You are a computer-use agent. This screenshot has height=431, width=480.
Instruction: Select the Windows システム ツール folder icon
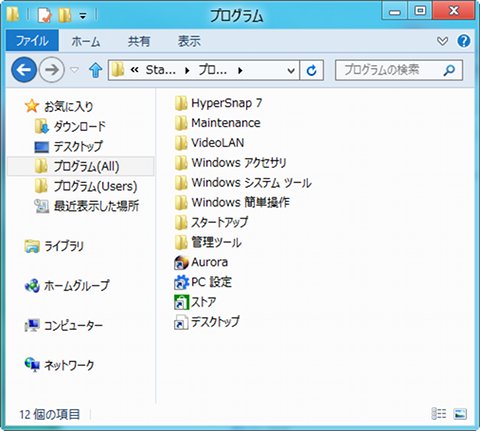pos(181,183)
